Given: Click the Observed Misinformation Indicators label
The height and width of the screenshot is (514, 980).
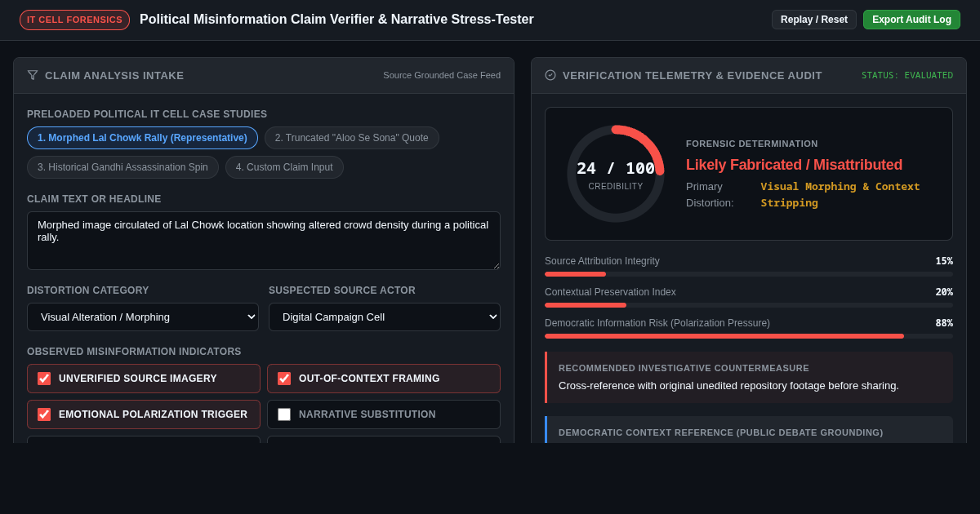Looking at the screenshot, I should point(134,352).
